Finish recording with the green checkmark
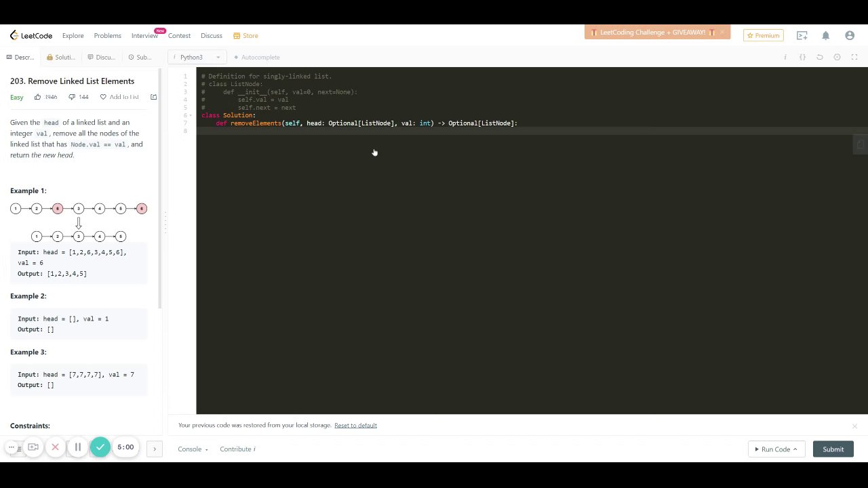The height and width of the screenshot is (488, 868). (x=100, y=447)
